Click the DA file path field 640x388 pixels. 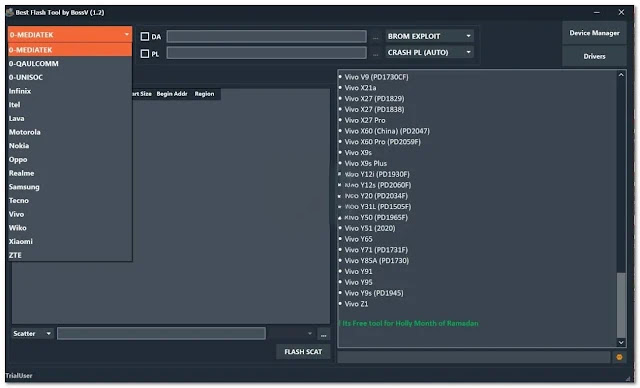point(267,36)
